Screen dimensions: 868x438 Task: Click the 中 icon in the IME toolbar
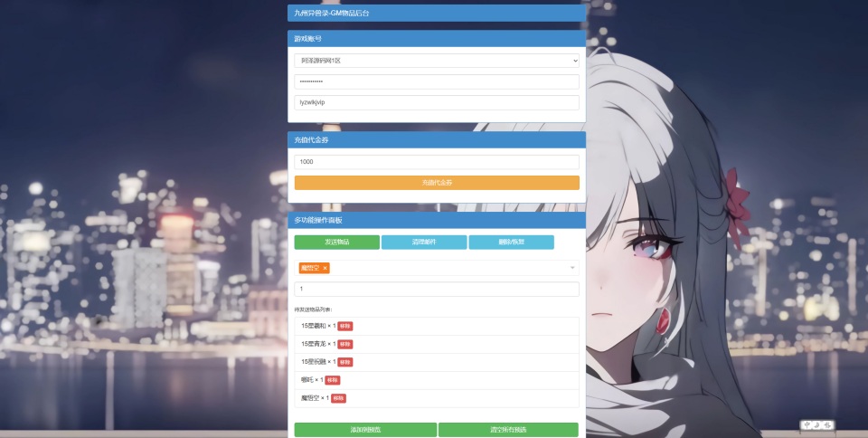807,425
